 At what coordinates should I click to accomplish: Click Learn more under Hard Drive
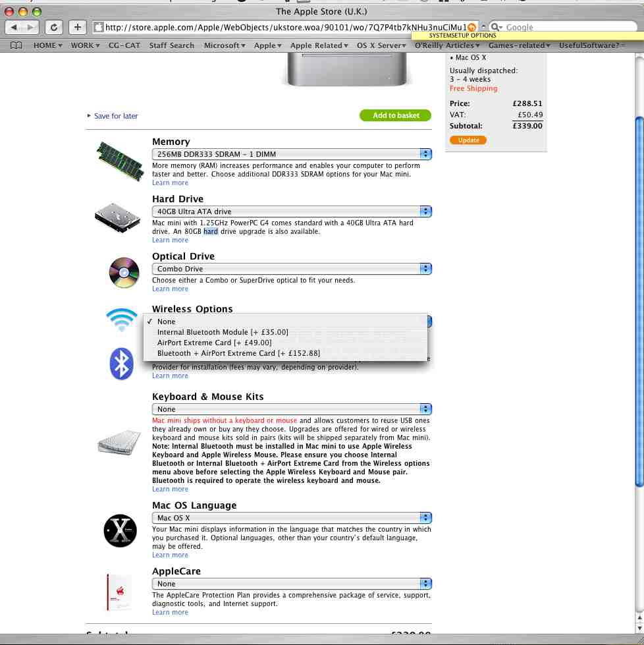click(x=171, y=240)
